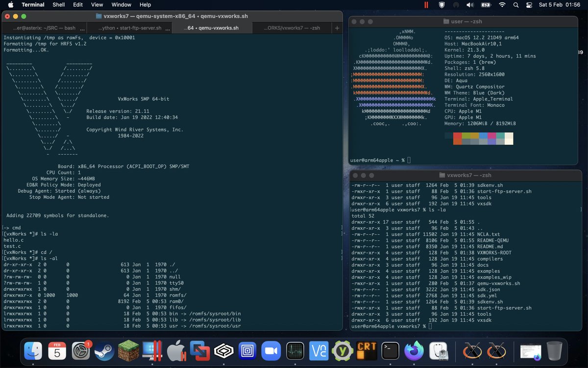The width and height of the screenshot is (588, 368).
Task: Open the Edit menu
Action: point(78,4)
